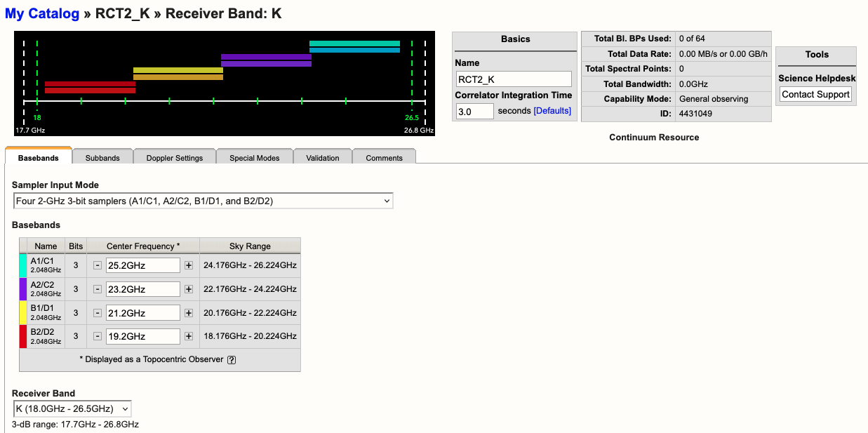
Task: Decrease the B2/D2 center frequency
Action: tap(97, 336)
